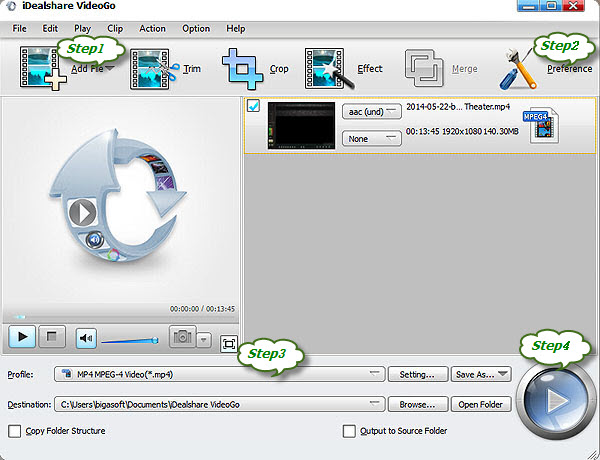Close the iDealshare VideoGo window
This screenshot has width=600, height=460.
pos(573,5)
